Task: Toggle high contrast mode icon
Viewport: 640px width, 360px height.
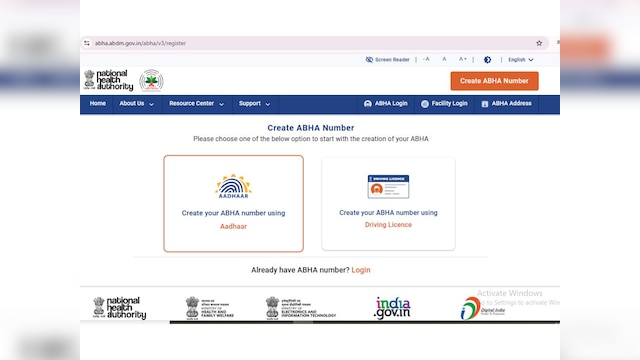Action: click(x=487, y=60)
